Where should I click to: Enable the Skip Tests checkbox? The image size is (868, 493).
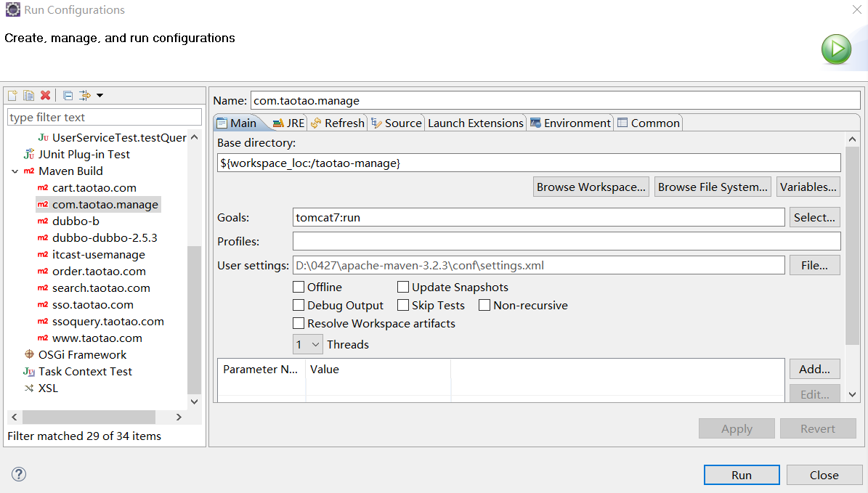point(403,305)
